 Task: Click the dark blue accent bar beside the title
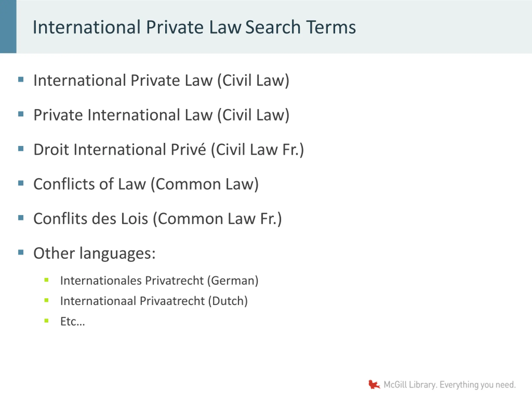point(8,26)
